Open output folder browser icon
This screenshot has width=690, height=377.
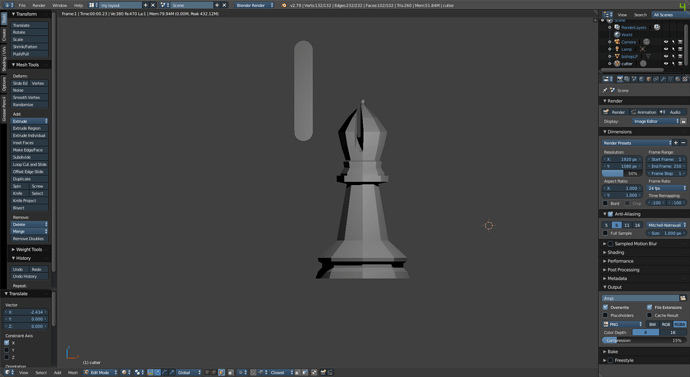click(x=683, y=298)
